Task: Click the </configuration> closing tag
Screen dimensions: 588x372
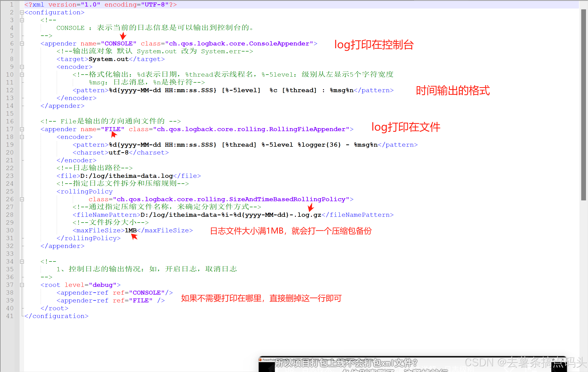Action: click(56, 316)
